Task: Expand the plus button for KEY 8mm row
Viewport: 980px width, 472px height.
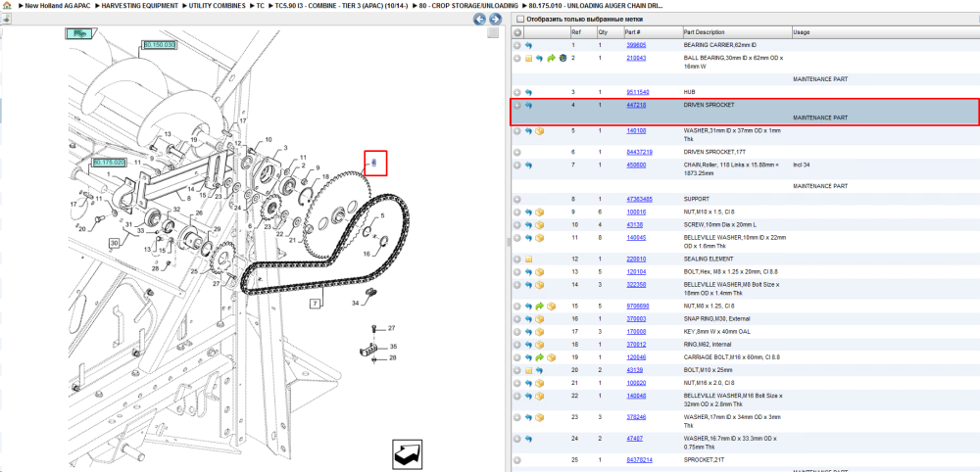Action: (516, 332)
